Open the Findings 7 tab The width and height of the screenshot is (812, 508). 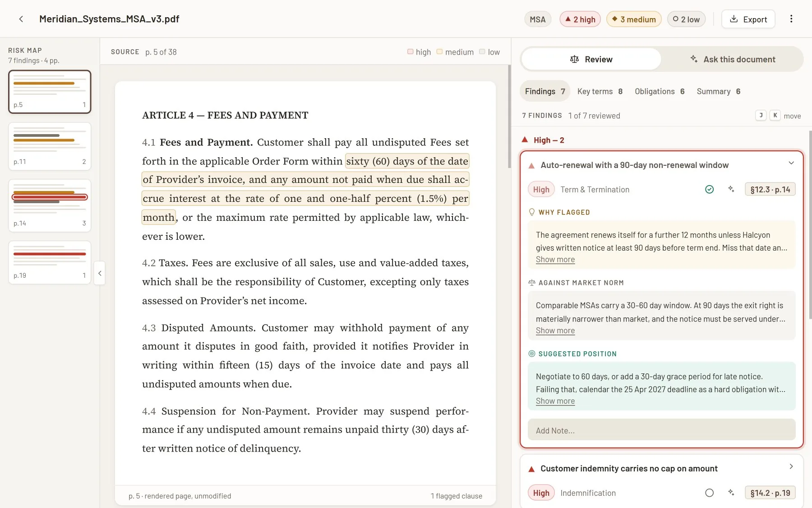[545, 91]
